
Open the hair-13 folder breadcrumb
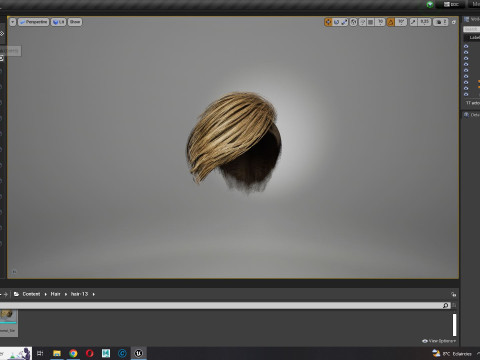point(79,294)
